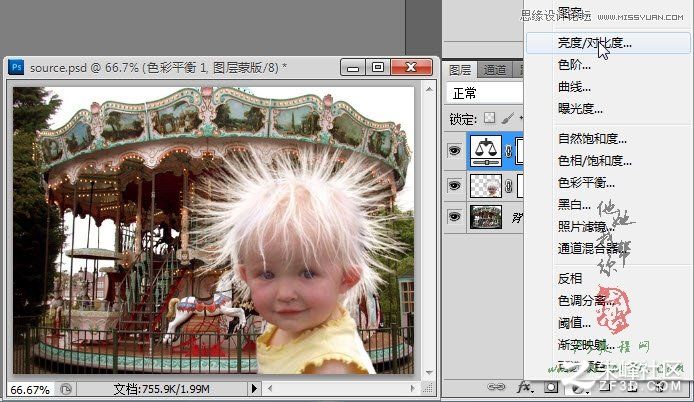Image resolution: width=694 pixels, height=402 pixels.
Task: Click the add layer mask icon
Action: pyautogui.click(x=551, y=387)
